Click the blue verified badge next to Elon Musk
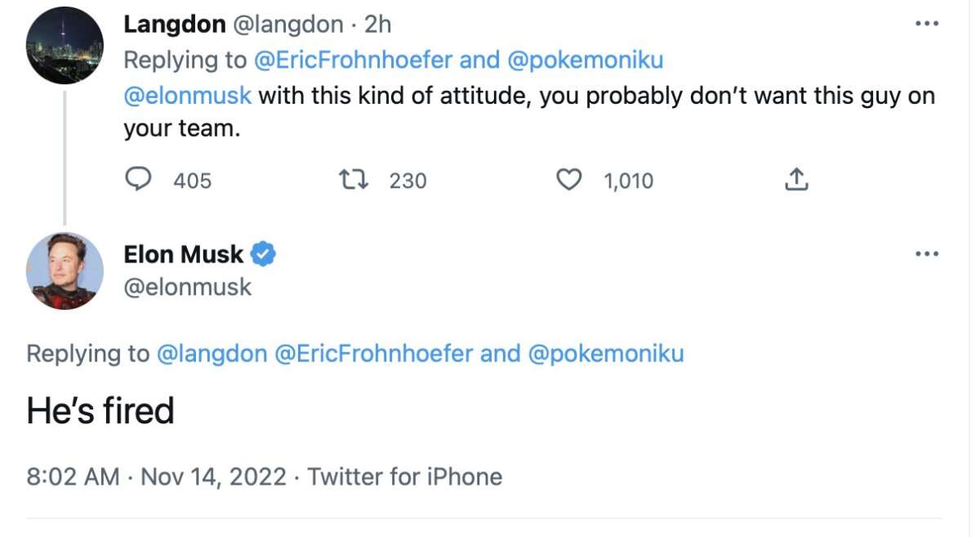Screen dimensions: 980x537 pos(263,255)
